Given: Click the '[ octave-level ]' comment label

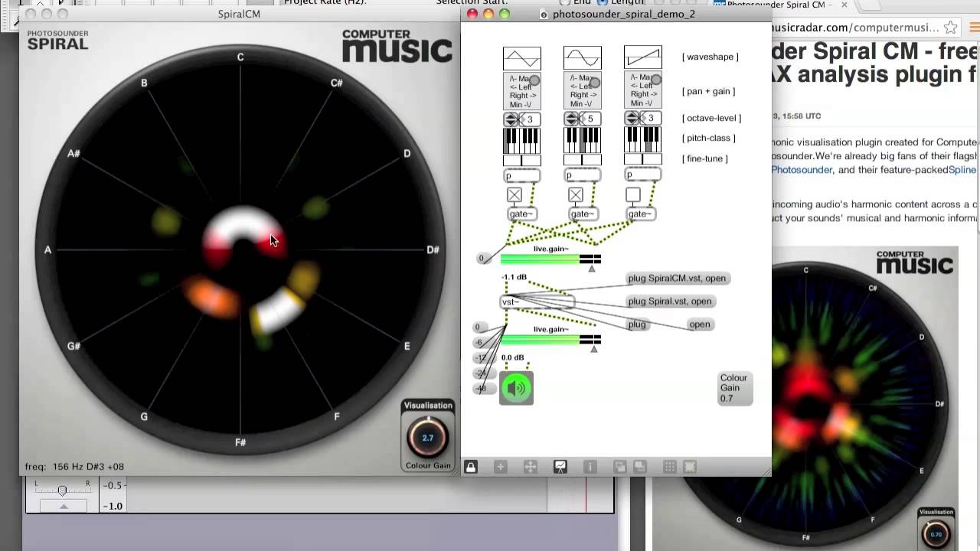Looking at the screenshot, I should (712, 118).
